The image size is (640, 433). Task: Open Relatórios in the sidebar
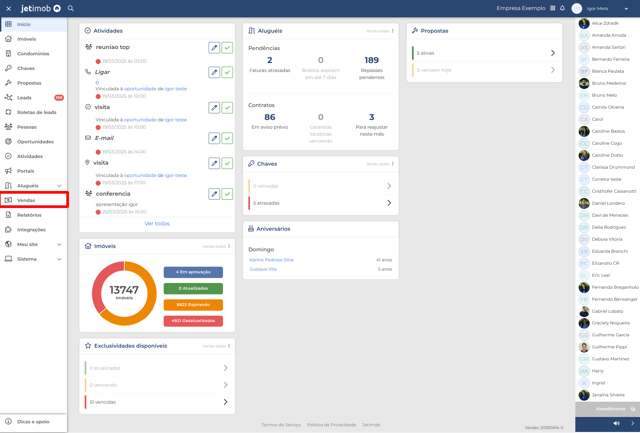33,215
